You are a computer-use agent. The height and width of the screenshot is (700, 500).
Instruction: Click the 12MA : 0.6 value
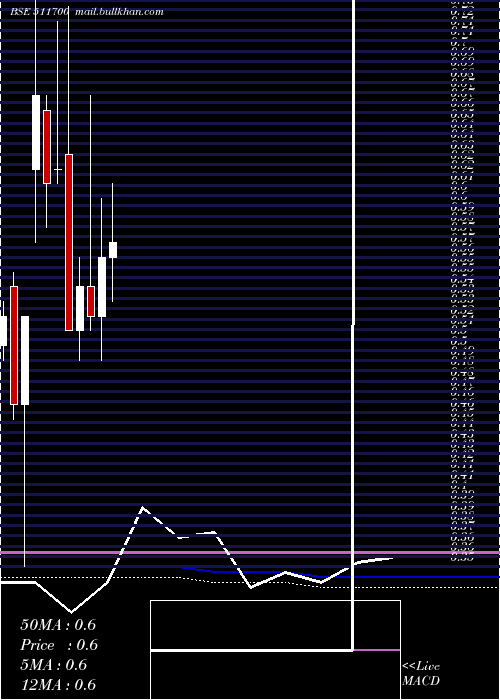pyautogui.click(x=58, y=685)
